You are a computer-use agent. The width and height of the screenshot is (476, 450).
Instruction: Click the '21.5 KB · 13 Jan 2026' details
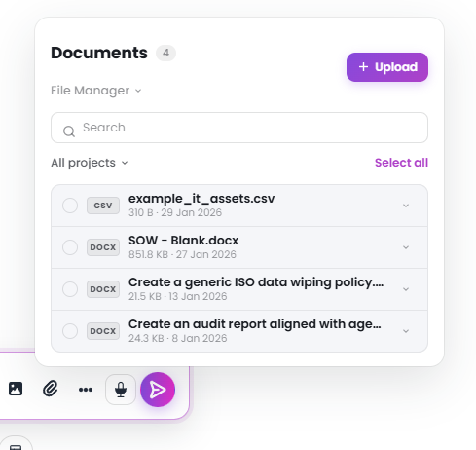tap(178, 296)
